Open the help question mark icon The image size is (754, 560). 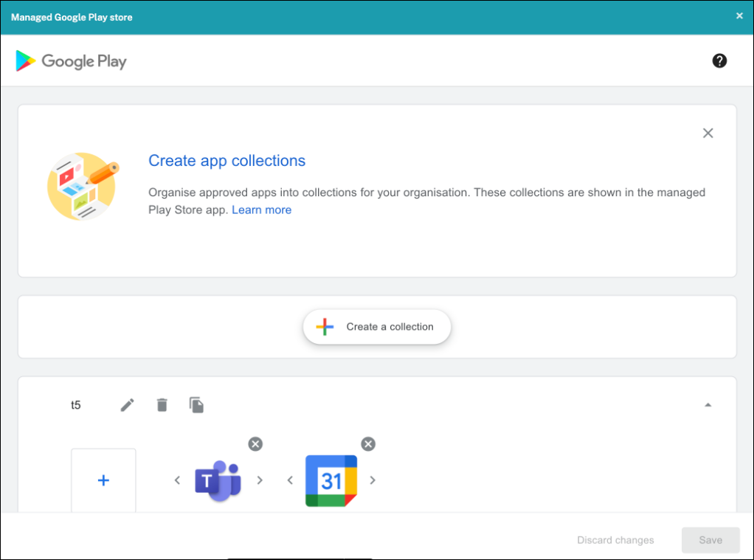[719, 61]
